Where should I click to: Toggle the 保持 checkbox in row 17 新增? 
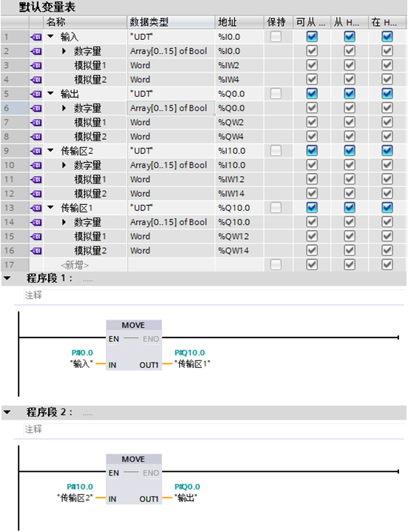tap(275, 265)
